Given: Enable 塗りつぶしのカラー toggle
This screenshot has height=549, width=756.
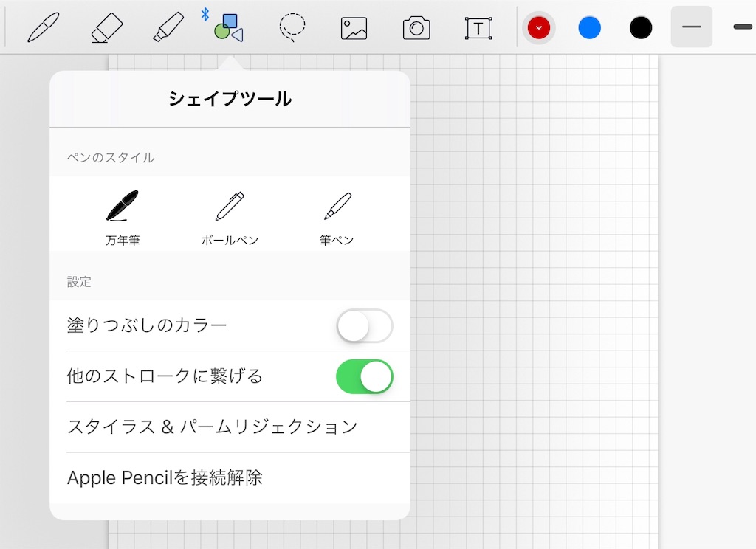Looking at the screenshot, I should pos(365,326).
